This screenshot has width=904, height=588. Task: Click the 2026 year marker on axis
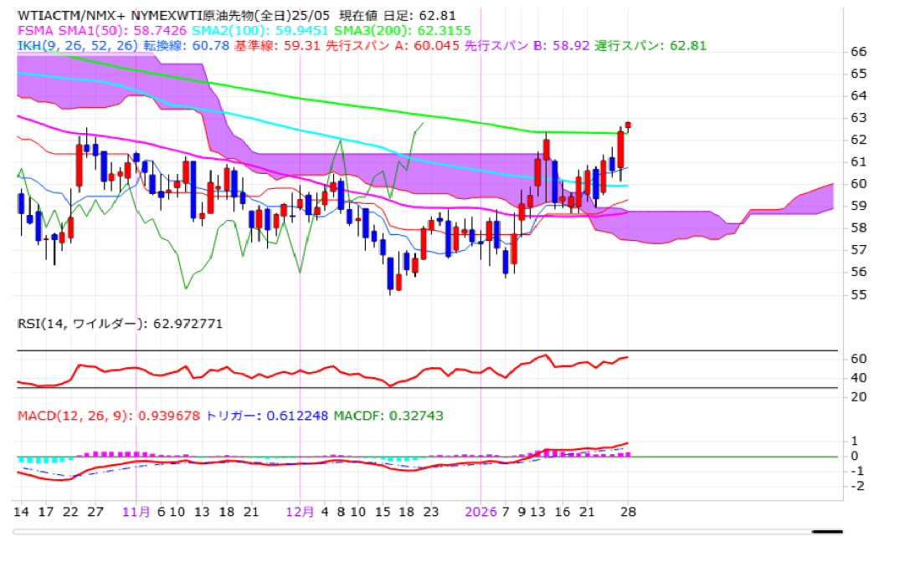[x=481, y=512]
